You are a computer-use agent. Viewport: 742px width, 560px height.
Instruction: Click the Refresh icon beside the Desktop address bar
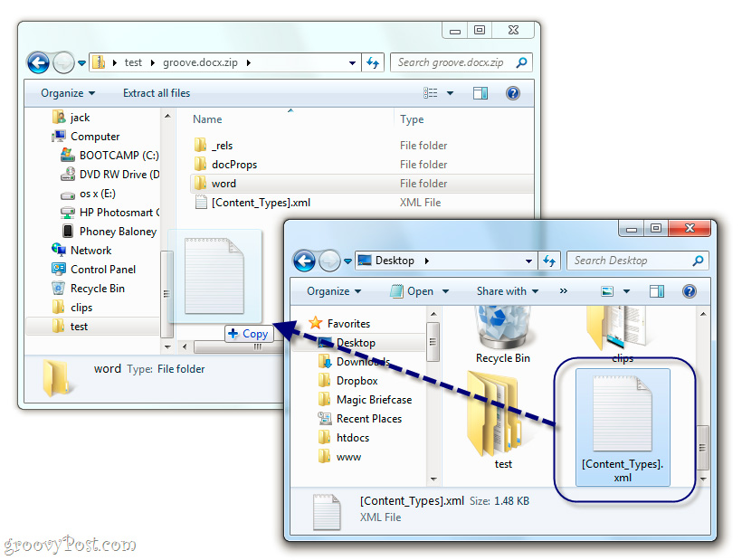pyautogui.click(x=550, y=261)
